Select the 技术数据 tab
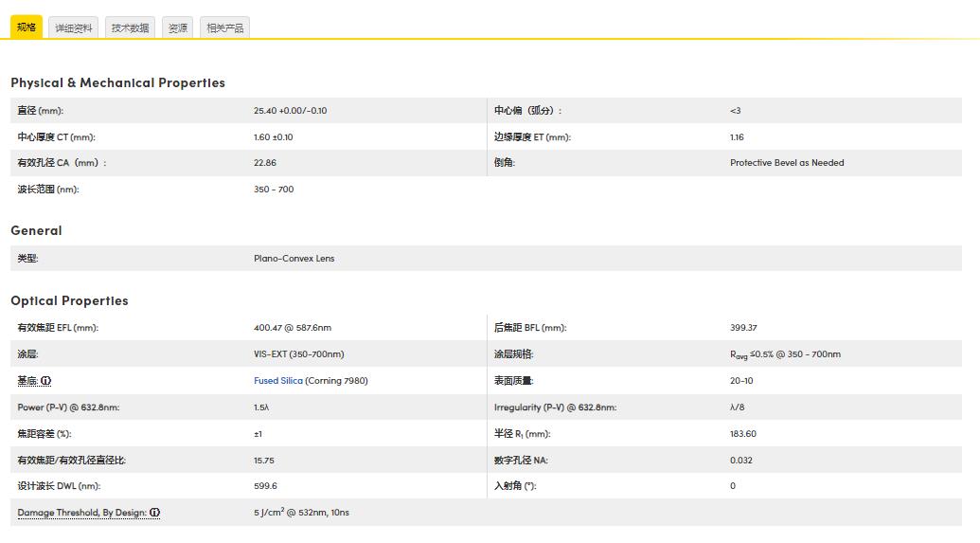 (130, 28)
